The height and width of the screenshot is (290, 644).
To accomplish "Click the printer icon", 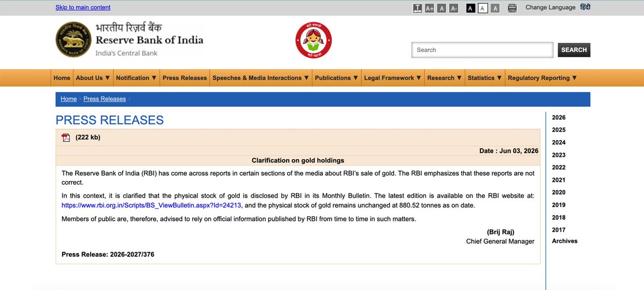I will coord(512,8).
